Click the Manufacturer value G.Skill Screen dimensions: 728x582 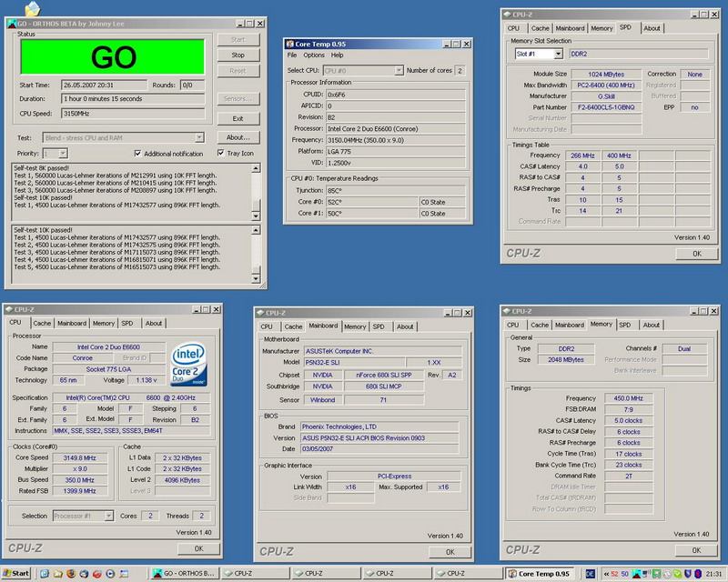click(x=606, y=96)
